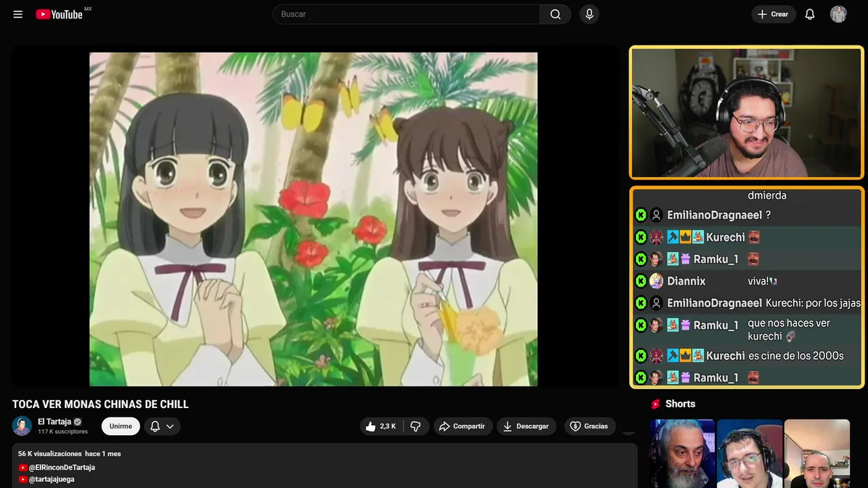
Task: Click the YouTube icon beside @ElRinconDeTartaja
Action: coord(23,468)
